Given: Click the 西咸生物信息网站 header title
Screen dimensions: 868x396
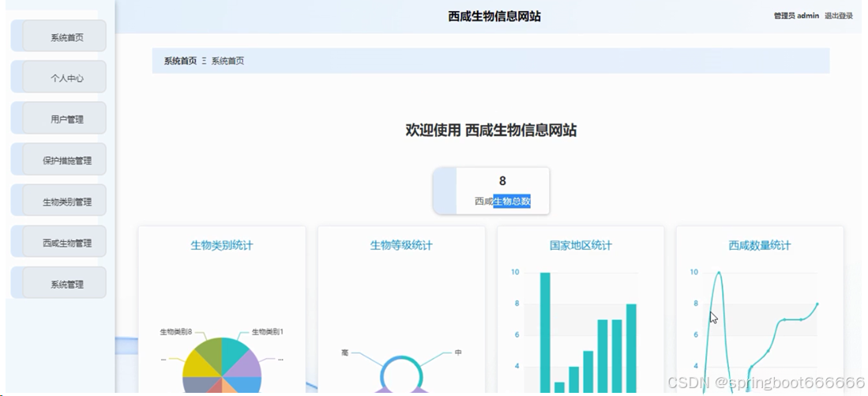Looking at the screenshot, I should [494, 17].
